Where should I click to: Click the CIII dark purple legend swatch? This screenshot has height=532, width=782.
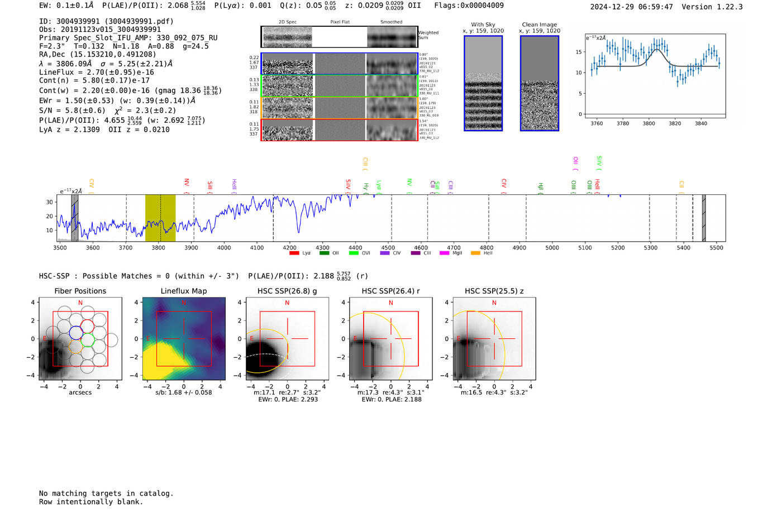point(415,253)
